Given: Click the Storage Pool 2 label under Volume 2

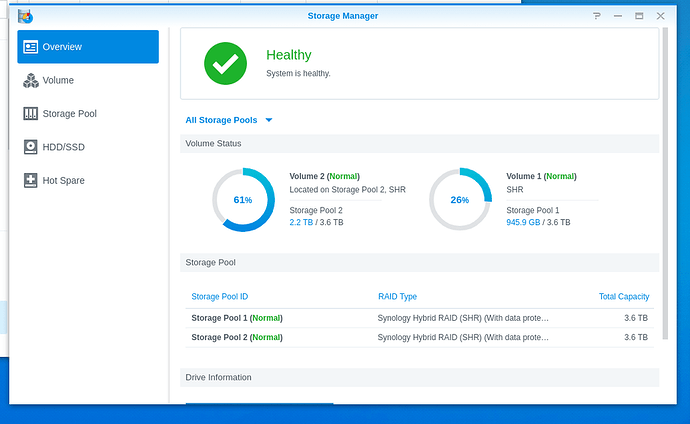Looking at the screenshot, I should (316, 210).
